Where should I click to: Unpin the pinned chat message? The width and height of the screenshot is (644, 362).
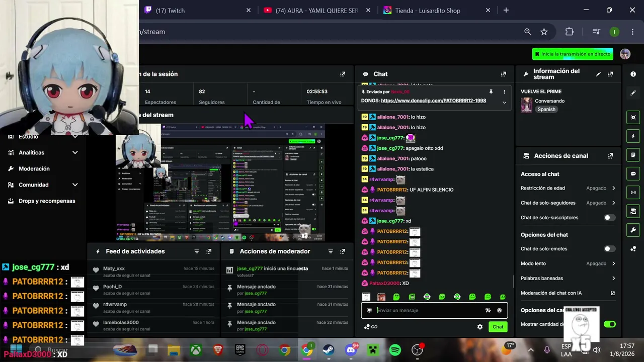(491, 92)
